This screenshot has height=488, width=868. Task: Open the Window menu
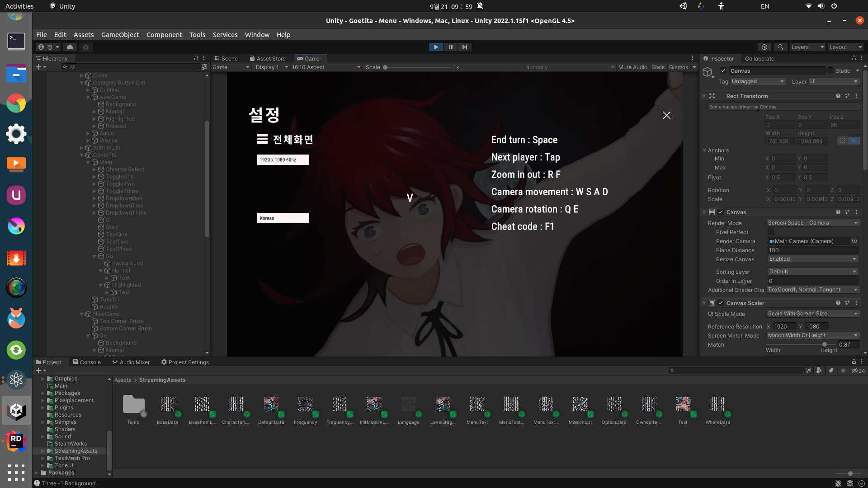[x=257, y=35]
